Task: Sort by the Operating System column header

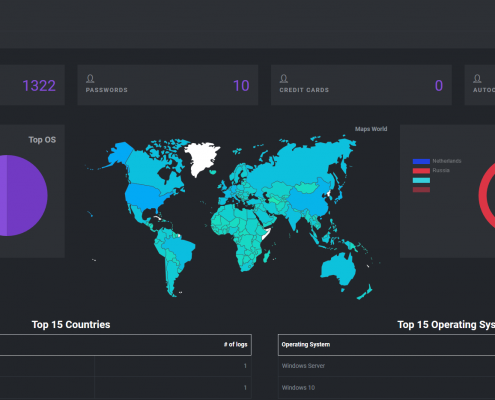Action: pyautogui.click(x=306, y=344)
